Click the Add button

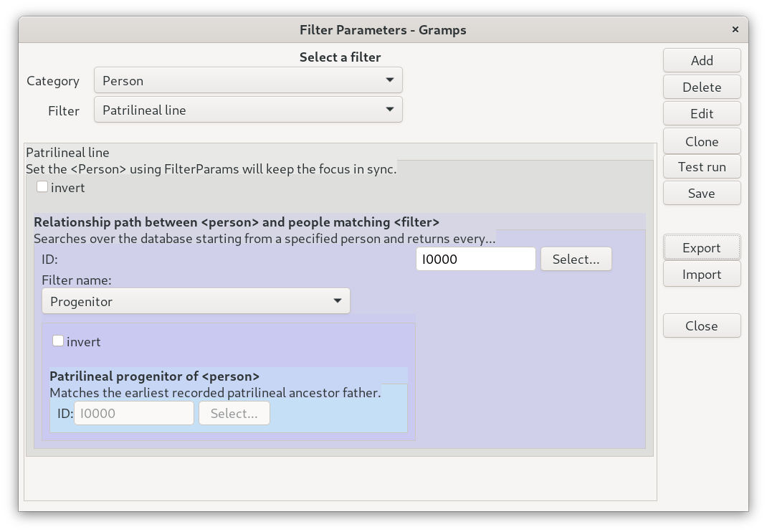[701, 61]
